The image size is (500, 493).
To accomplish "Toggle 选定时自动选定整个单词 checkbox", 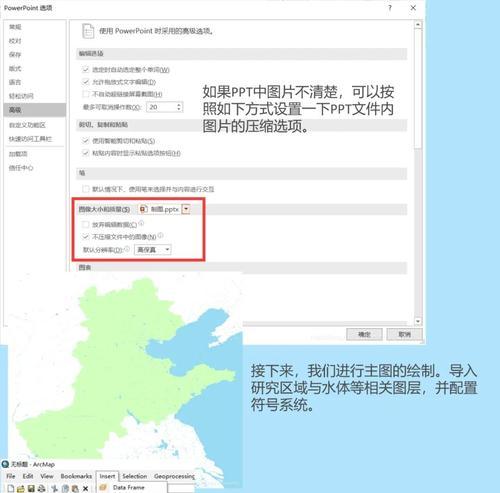I will click(86, 69).
